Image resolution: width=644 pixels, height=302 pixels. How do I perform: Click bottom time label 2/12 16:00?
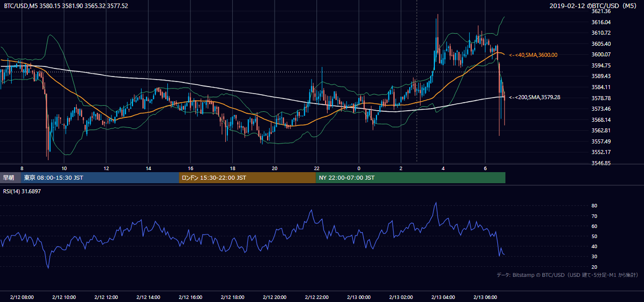[190, 297]
